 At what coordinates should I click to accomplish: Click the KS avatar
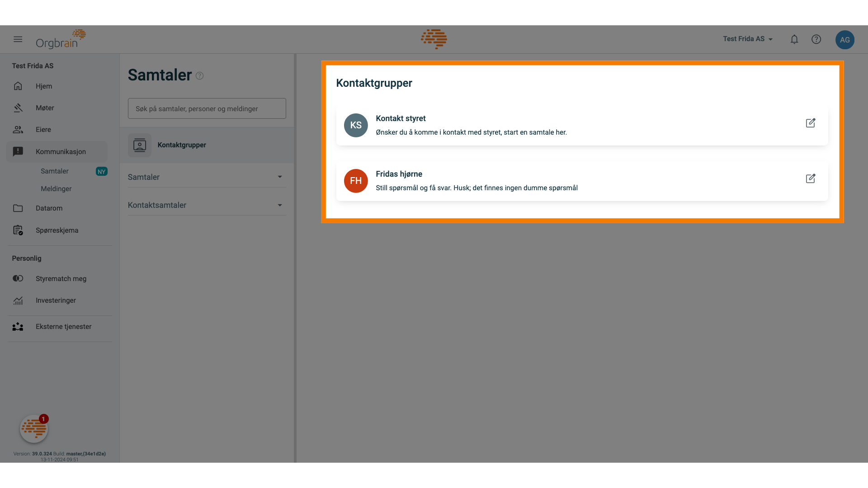pos(356,125)
